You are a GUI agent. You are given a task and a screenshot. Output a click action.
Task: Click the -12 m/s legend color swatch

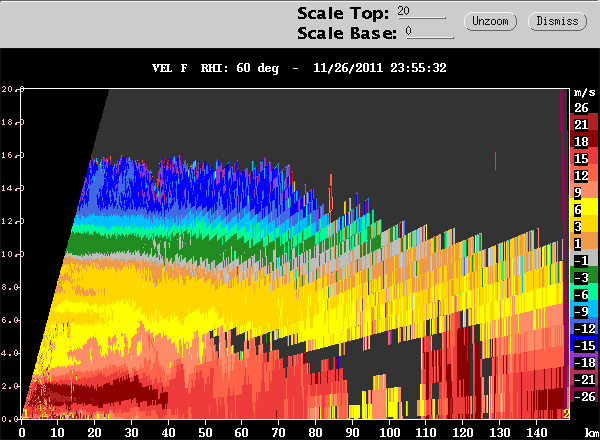(584, 328)
